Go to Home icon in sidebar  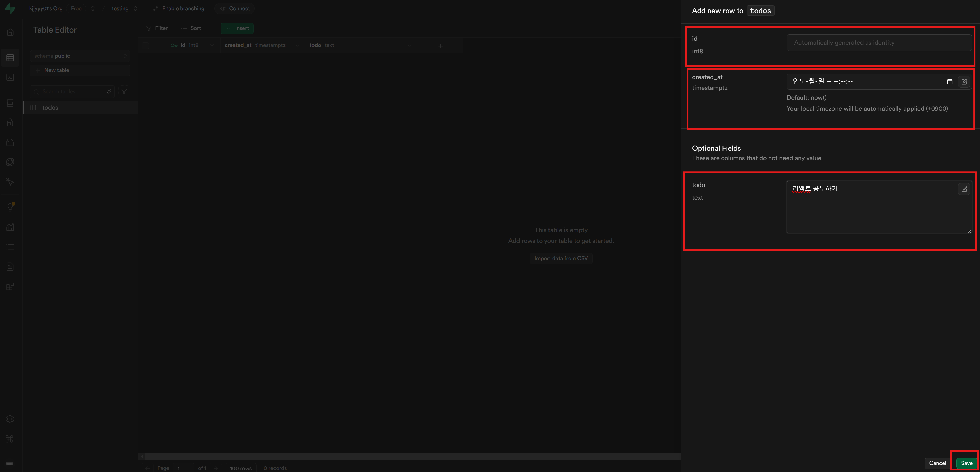pyautogui.click(x=10, y=32)
